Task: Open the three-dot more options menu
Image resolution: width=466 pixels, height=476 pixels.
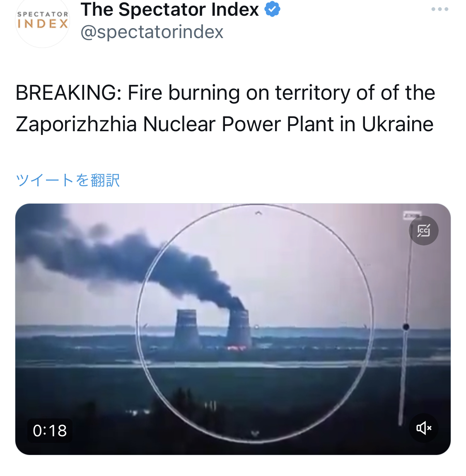Action: pyautogui.click(x=439, y=10)
